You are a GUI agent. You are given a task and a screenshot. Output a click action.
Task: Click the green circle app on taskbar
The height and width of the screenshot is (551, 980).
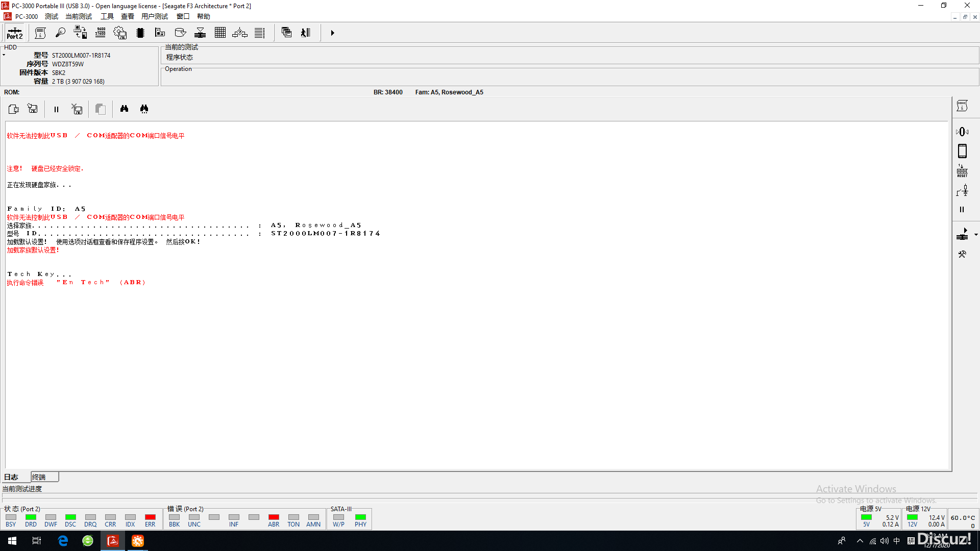click(88, 541)
